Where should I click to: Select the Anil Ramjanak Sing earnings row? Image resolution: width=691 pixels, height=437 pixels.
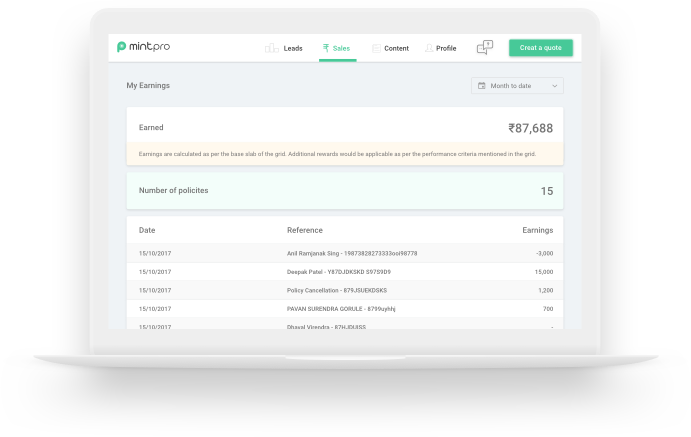tap(344, 253)
